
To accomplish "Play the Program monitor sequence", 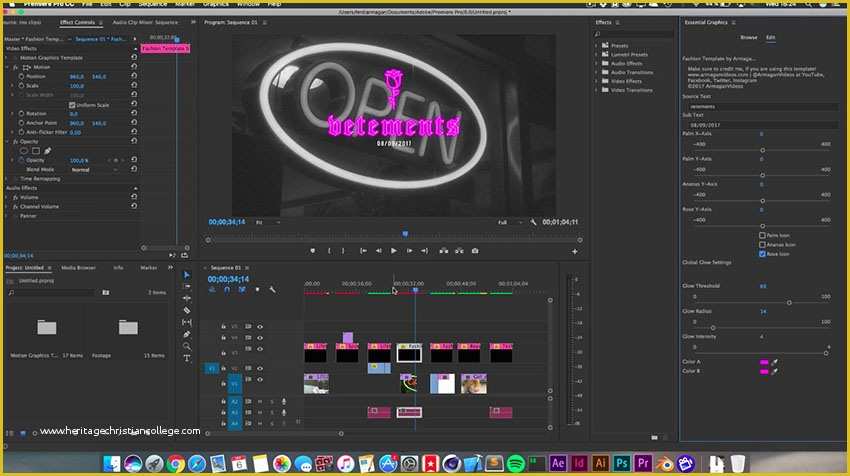I will 394,251.
